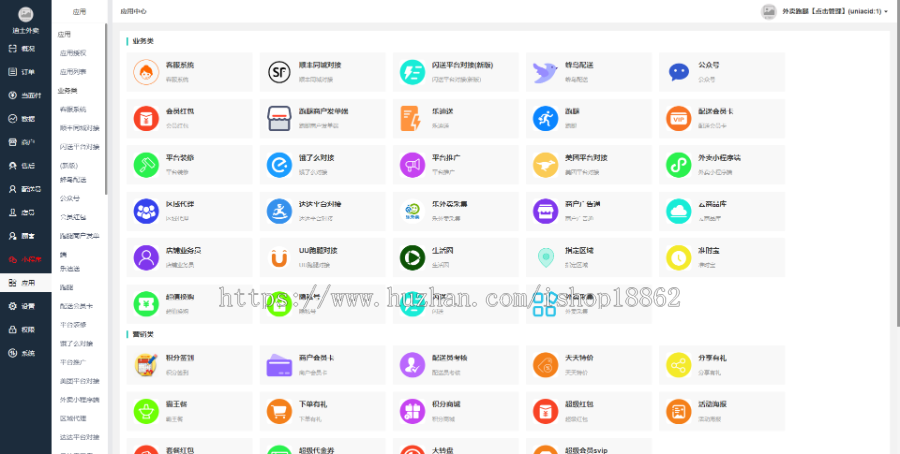Click 区域代理 link in submenu
This screenshot has width=900, height=454.
[x=73, y=418]
